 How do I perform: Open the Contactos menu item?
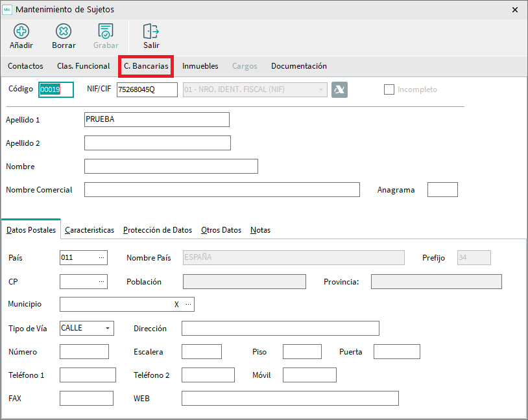tap(25, 66)
